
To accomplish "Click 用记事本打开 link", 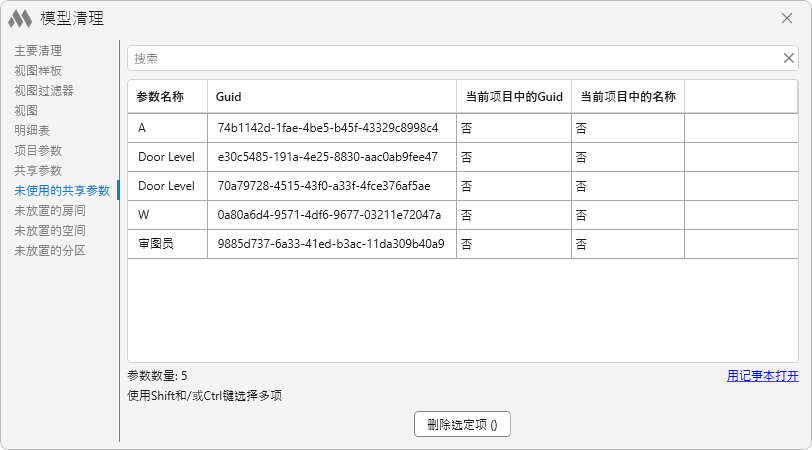I will pyautogui.click(x=762, y=376).
